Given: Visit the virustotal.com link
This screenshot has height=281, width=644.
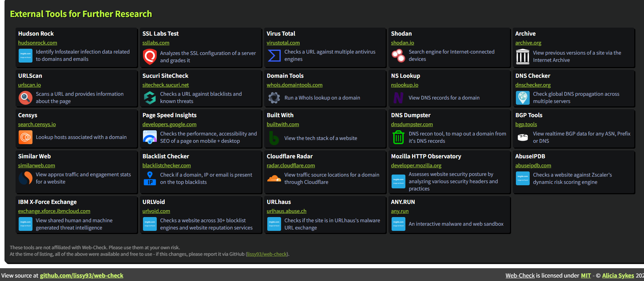Looking at the screenshot, I should click(x=283, y=43).
